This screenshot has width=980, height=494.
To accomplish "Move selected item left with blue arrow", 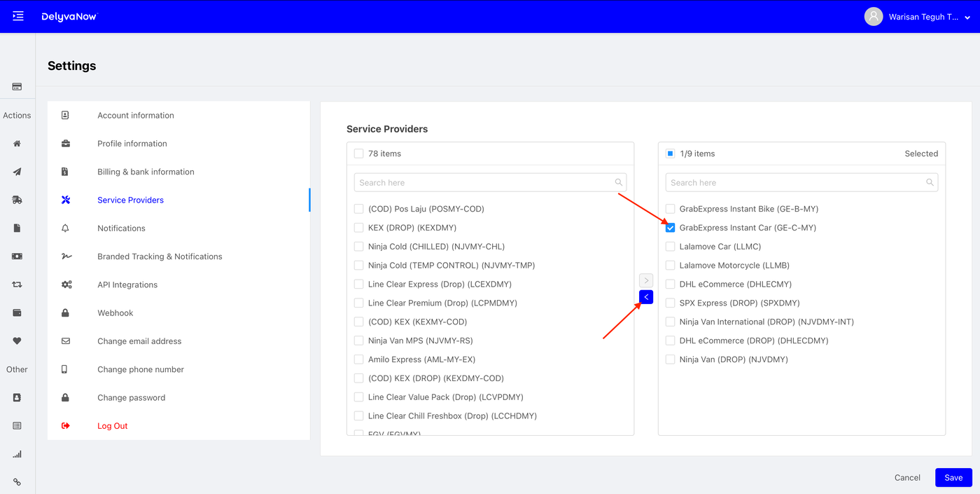I will click(646, 297).
